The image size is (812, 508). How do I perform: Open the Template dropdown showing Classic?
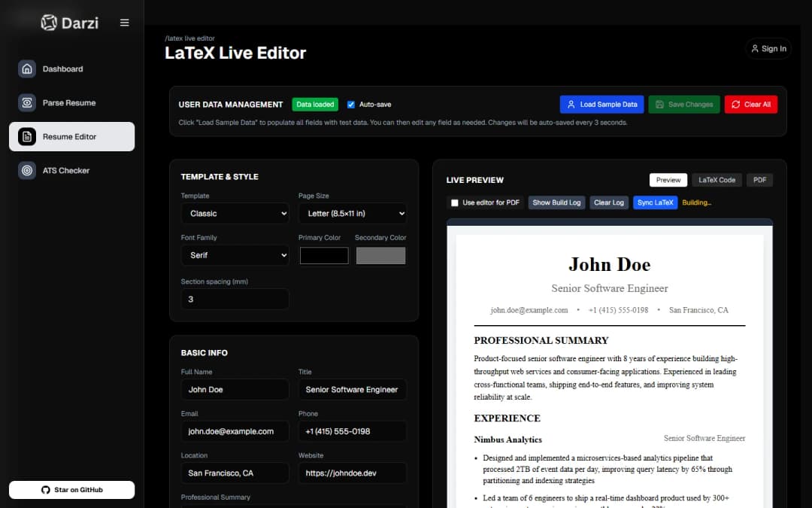235,214
